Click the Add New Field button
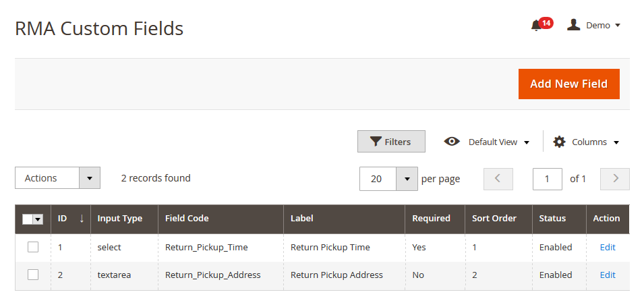The image size is (644, 307). pos(568,84)
